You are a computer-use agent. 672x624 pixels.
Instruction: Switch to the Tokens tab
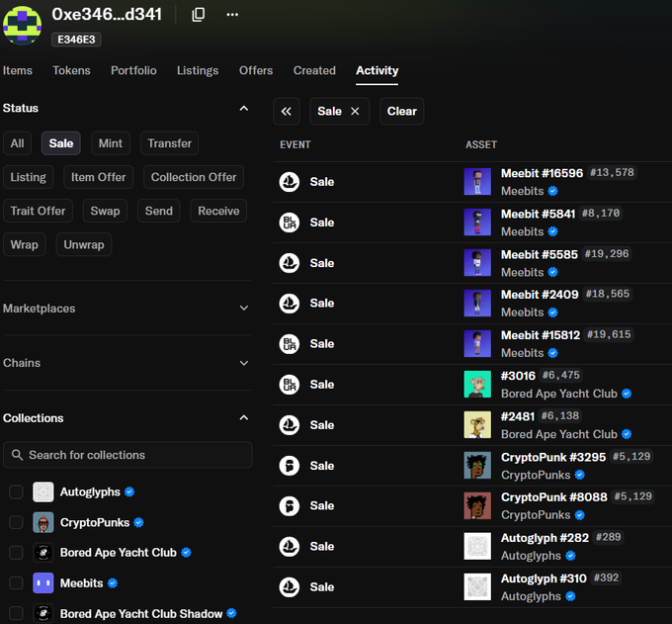click(71, 70)
